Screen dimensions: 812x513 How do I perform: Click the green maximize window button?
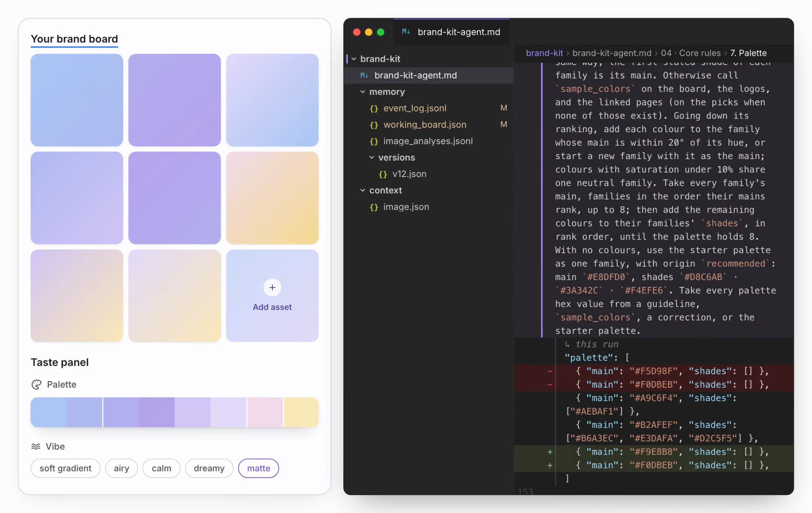[381, 32]
